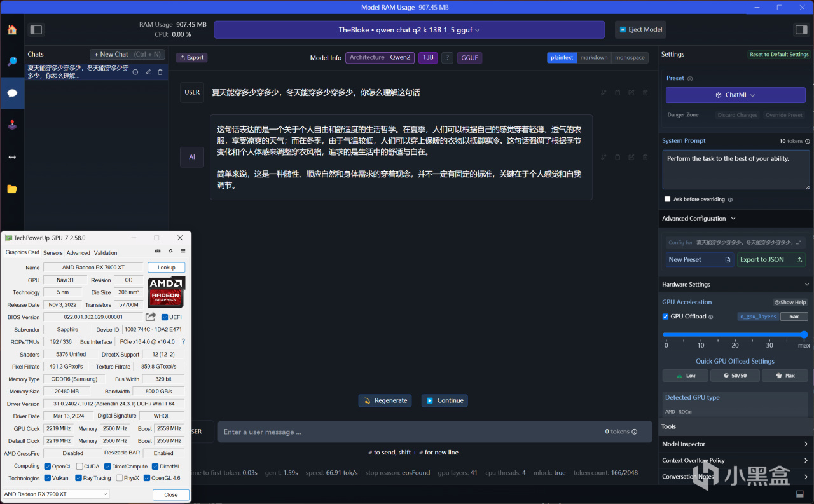Viewport: 814px width, 504px height.
Task: Click the System Prompt text area
Action: pos(736,170)
